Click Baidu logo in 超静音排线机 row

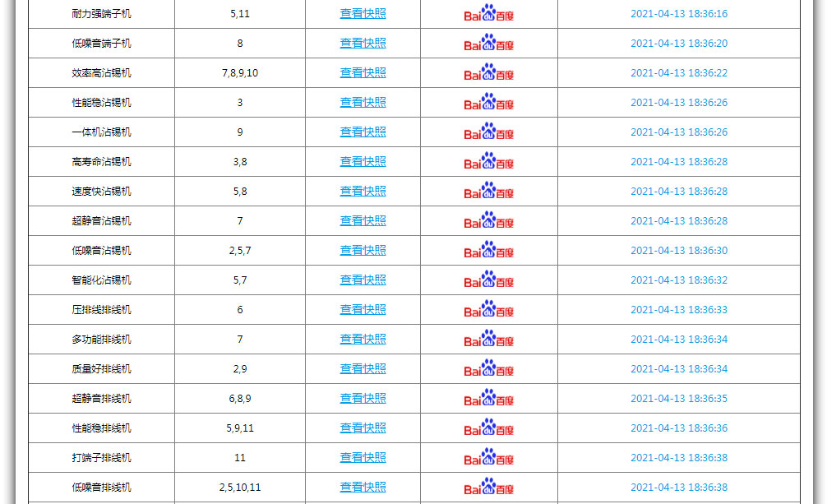pyautogui.click(x=489, y=397)
